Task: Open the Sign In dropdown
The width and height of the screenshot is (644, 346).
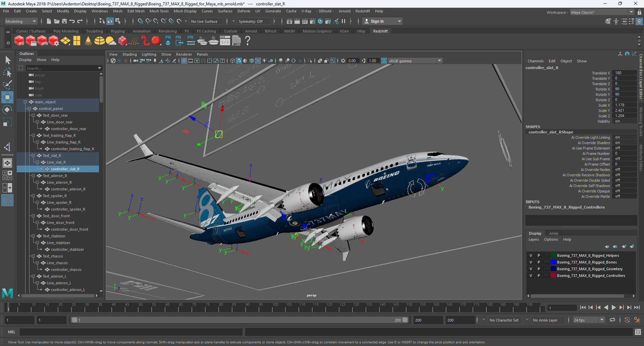Action: [382, 21]
